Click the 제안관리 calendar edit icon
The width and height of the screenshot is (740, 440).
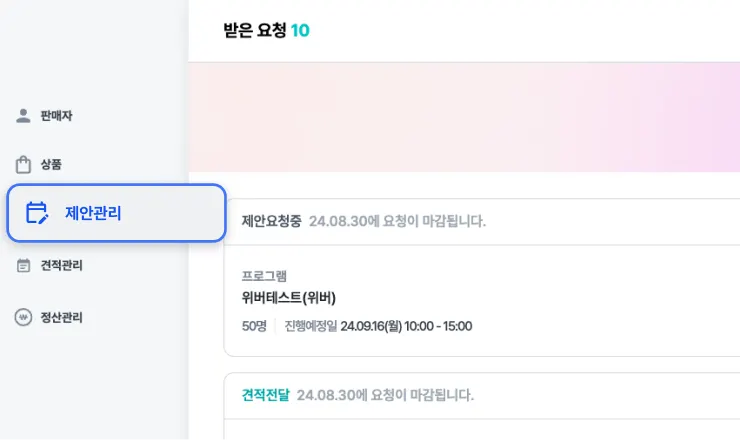(37, 212)
